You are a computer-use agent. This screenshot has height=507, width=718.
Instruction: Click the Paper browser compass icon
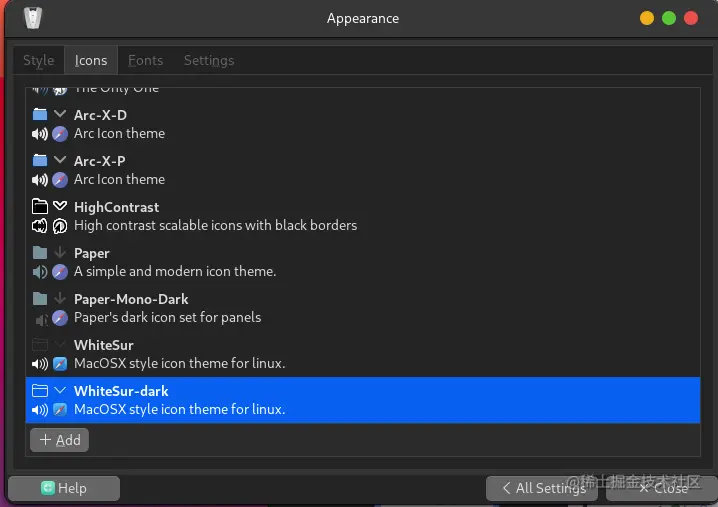[60, 272]
